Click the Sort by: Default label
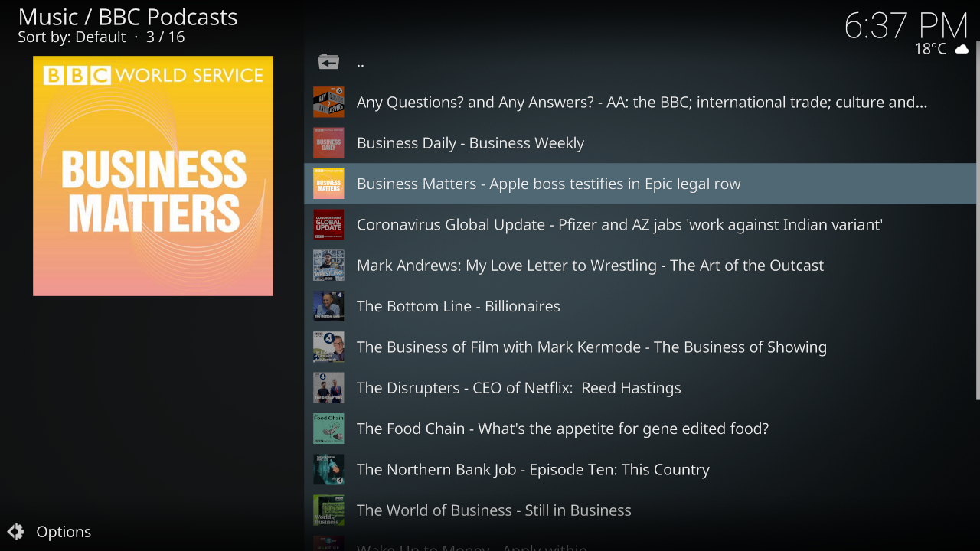The height and width of the screenshot is (551, 980). 71,37
